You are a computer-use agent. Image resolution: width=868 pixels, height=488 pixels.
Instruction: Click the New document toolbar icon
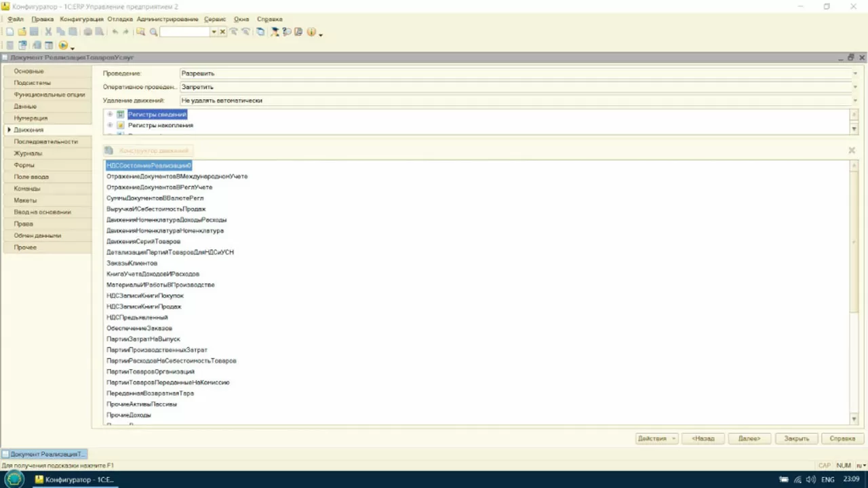[10, 31]
